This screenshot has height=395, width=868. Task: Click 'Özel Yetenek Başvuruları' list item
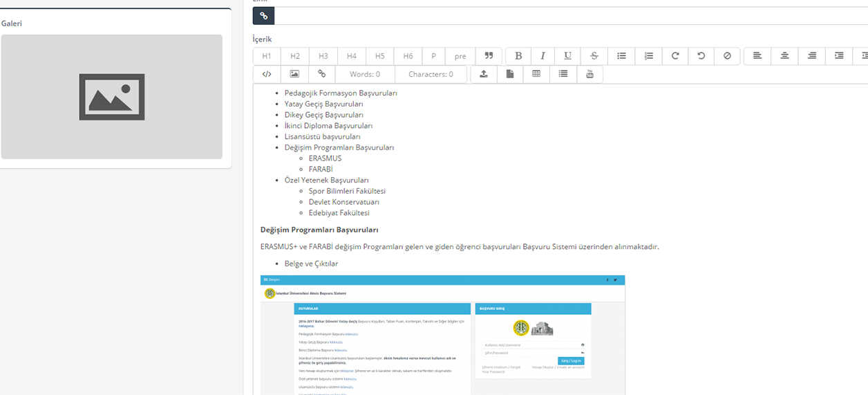[x=327, y=180]
